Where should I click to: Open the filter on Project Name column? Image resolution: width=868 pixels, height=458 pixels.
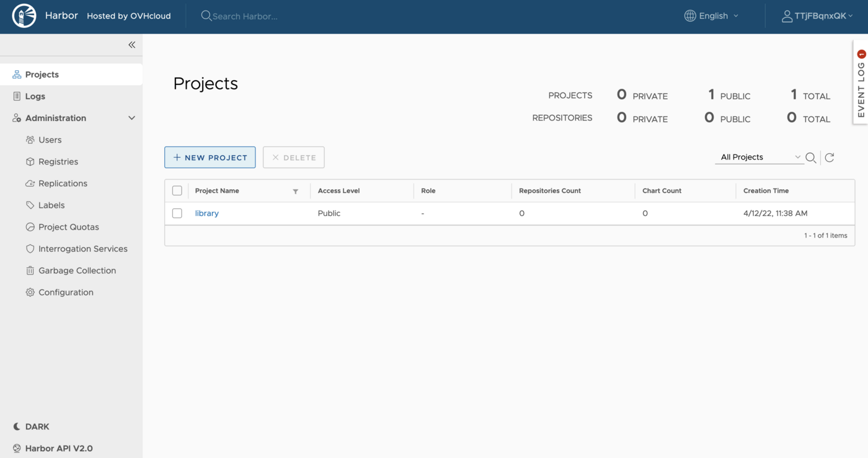pos(295,191)
